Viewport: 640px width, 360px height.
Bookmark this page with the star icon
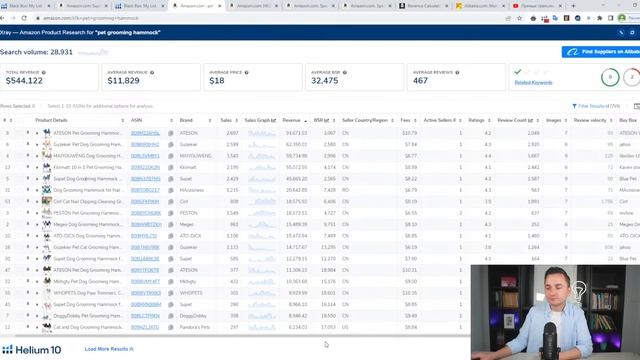click(519, 18)
